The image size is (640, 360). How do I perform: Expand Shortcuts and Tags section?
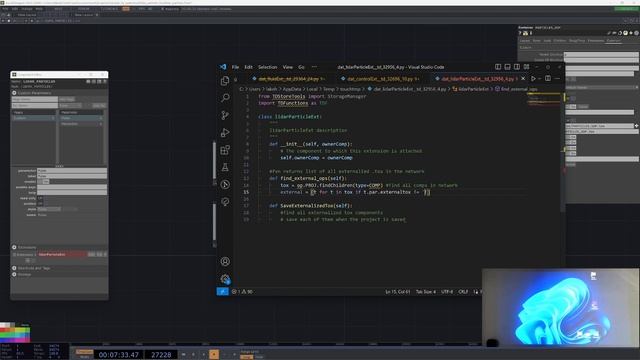[14, 268]
